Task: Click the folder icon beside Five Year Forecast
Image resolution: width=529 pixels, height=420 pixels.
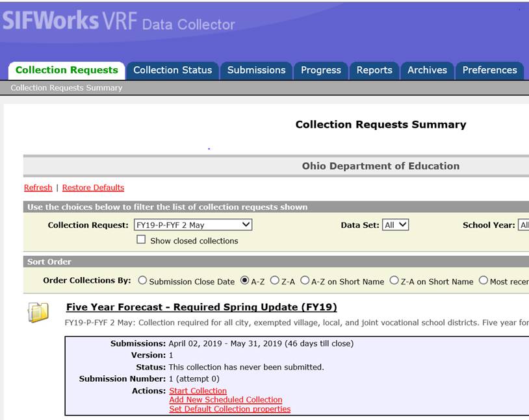Action: point(38,312)
